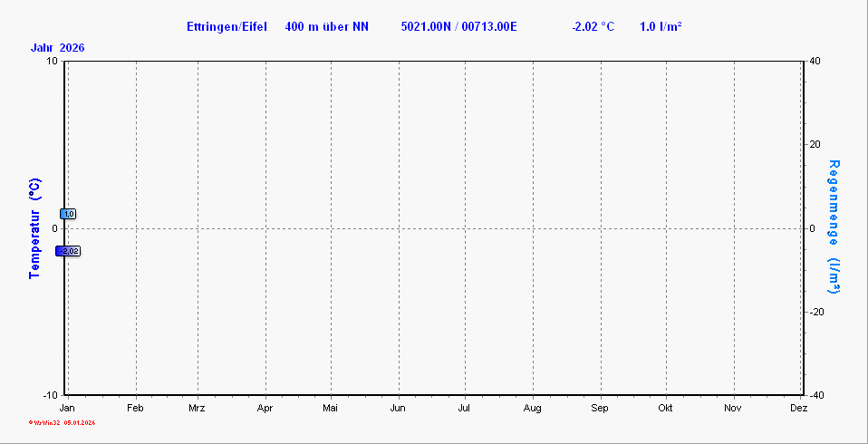Click the Regenmenge (l/m²) axis label
Viewport: 868px width, 444px height.
coord(834,227)
